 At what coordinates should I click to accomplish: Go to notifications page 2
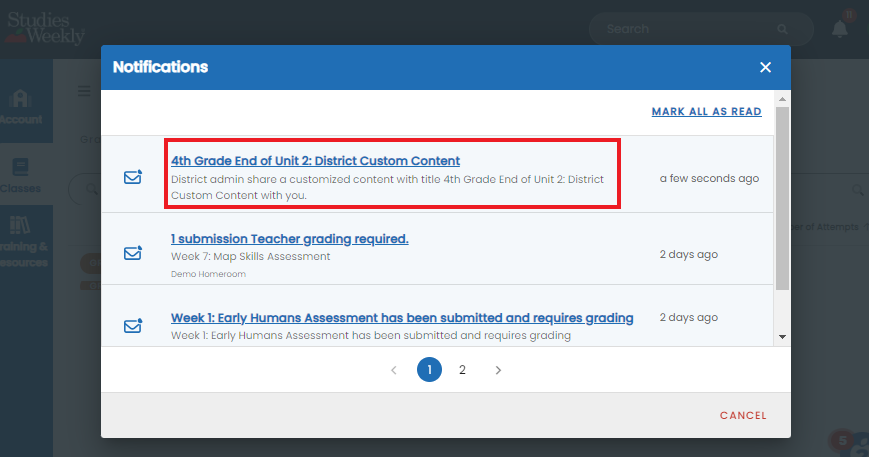click(x=462, y=369)
